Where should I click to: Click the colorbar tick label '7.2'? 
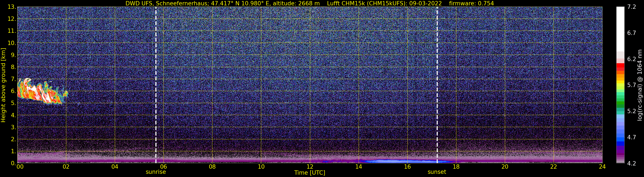tap(632, 7)
